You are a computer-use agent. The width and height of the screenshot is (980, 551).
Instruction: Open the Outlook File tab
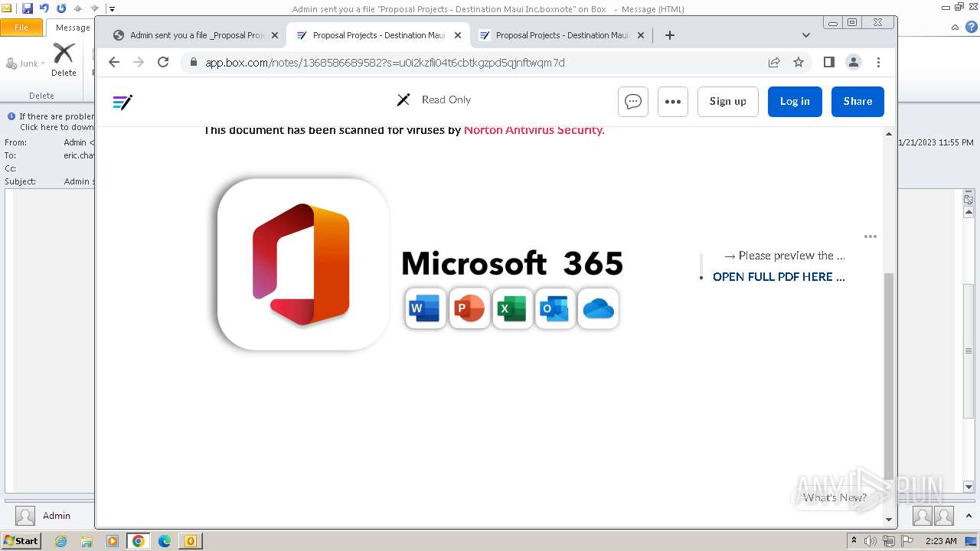(x=21, y=28)
